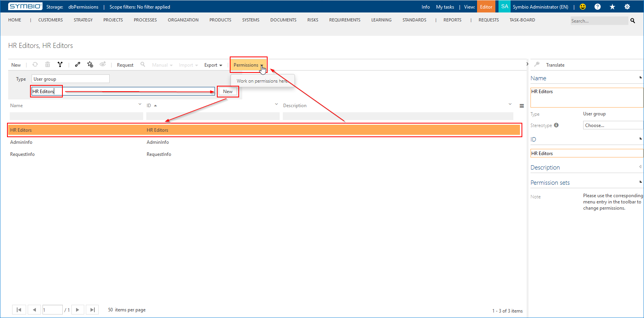Go to previous page of list
The height and width of the screenshot is (318, 644).
(x=34, y=310)
